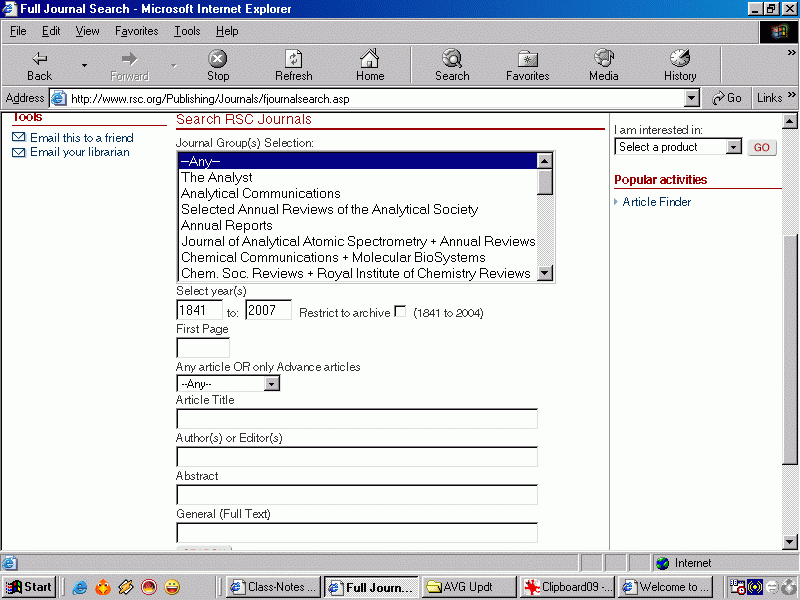Click the Back toolbar icon

coord(40,59)
